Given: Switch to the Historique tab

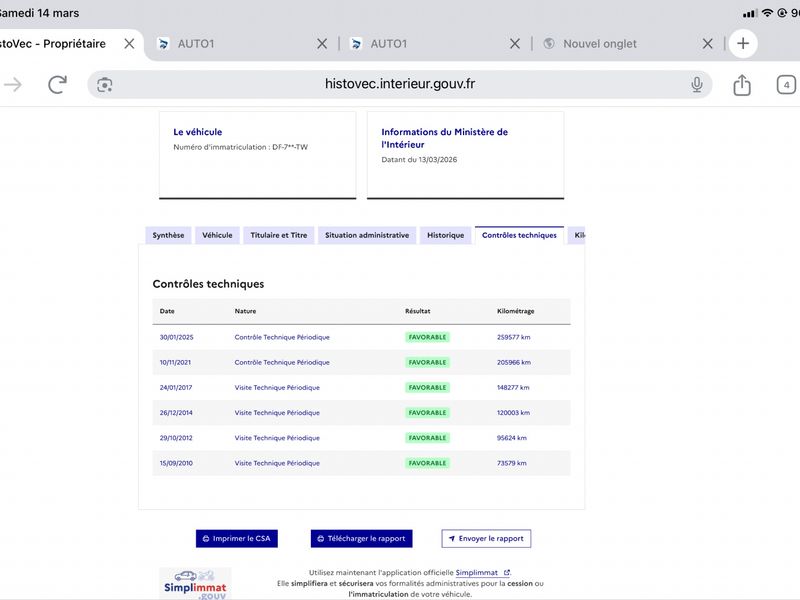Looking at the screenshot, I should pos(445,235).
